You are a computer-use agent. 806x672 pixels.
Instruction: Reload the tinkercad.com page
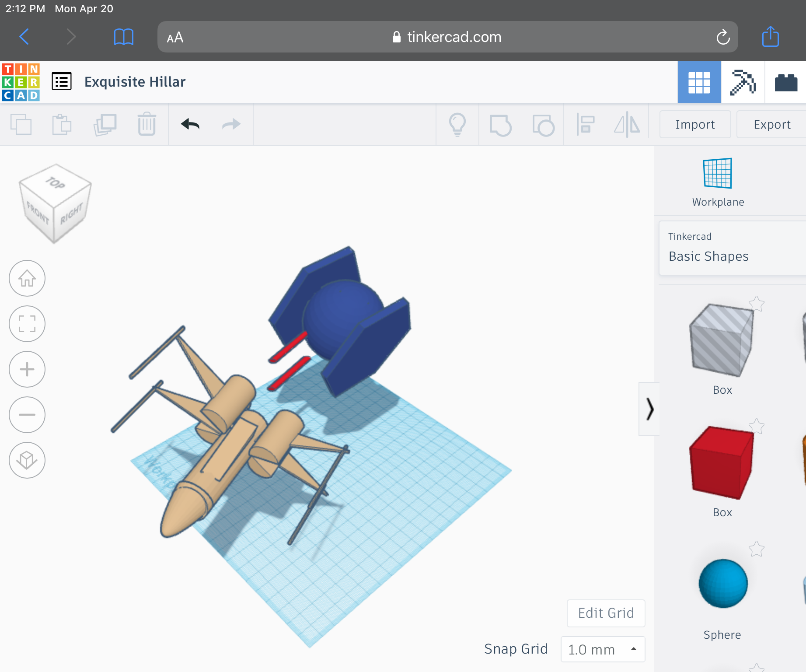pyautogui.click(x=723, y=37)
